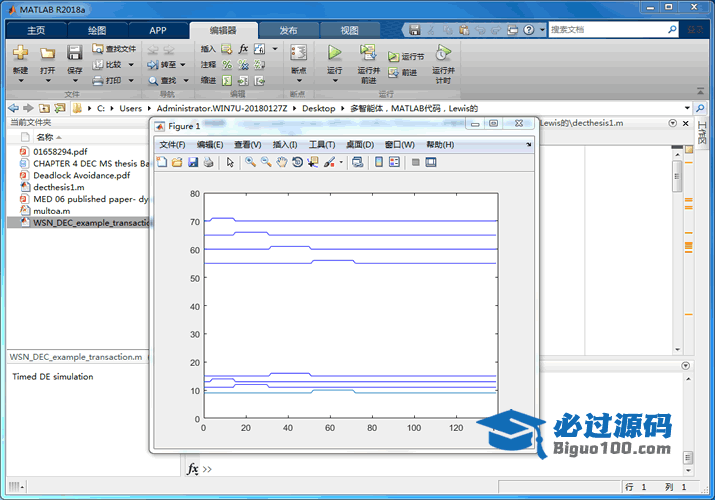Switch to the Plots (绘图) tab
This screenshot has width=715, height=500.
tap(97, 30)
